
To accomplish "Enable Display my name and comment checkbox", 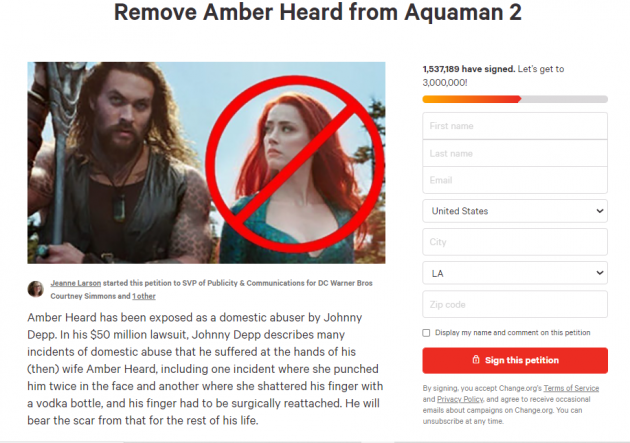I will pyautogui.click(x=426, y=333).
